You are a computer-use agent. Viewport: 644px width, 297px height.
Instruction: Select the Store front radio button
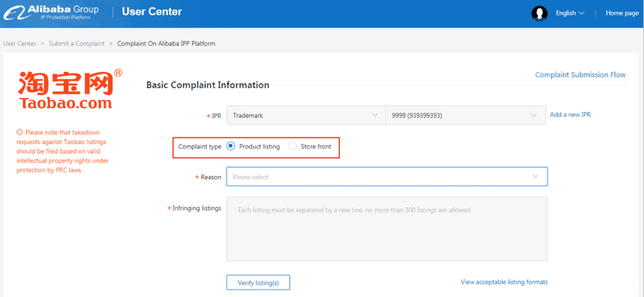point(292,146)
